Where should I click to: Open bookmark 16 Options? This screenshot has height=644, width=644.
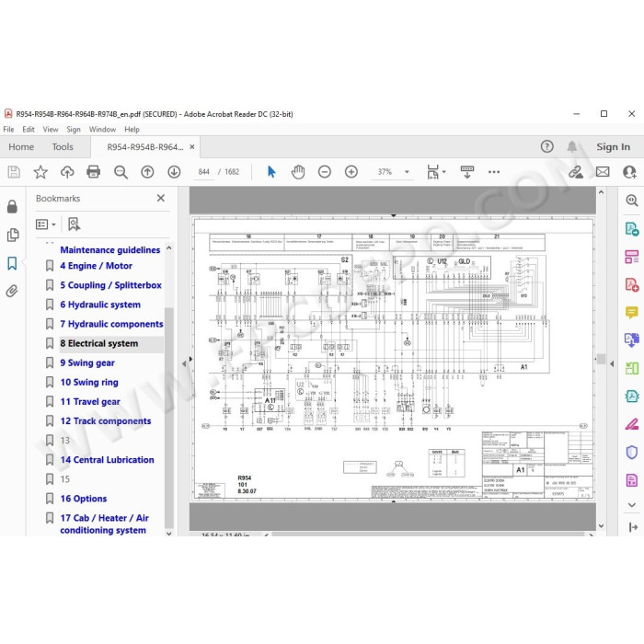pos(84,499)
